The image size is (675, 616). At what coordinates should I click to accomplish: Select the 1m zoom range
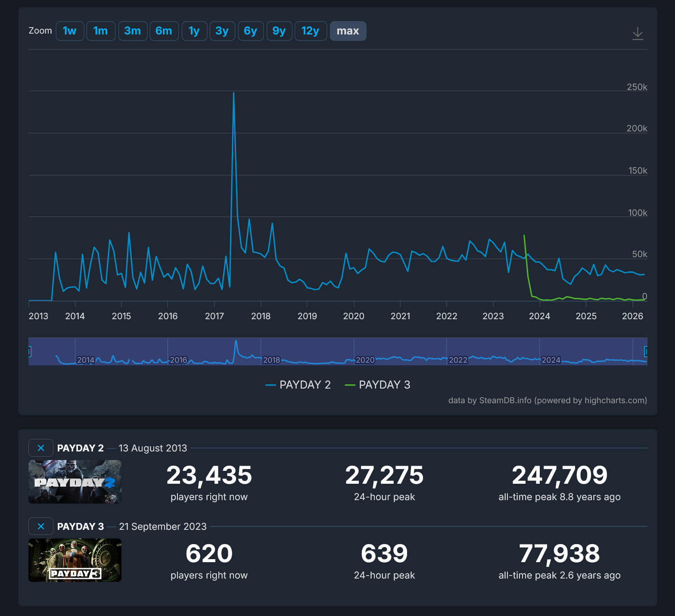(x=101, y=31)
